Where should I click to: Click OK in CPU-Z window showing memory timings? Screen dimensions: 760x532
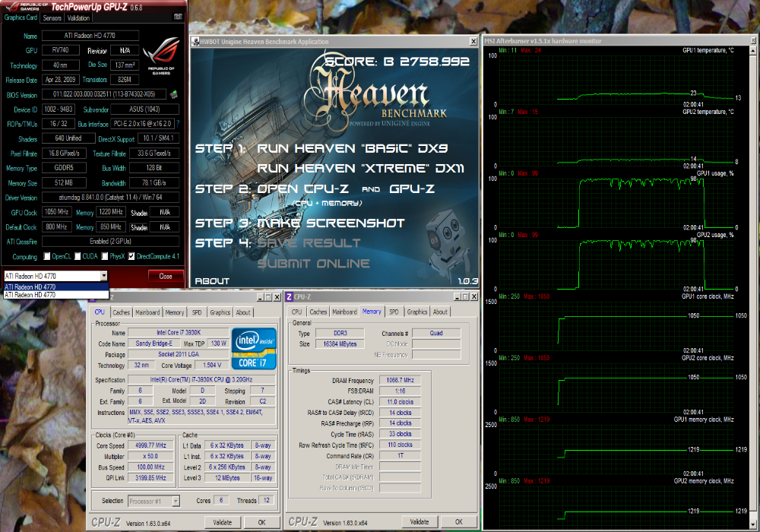pyautogui.click(x=458, y=522)
